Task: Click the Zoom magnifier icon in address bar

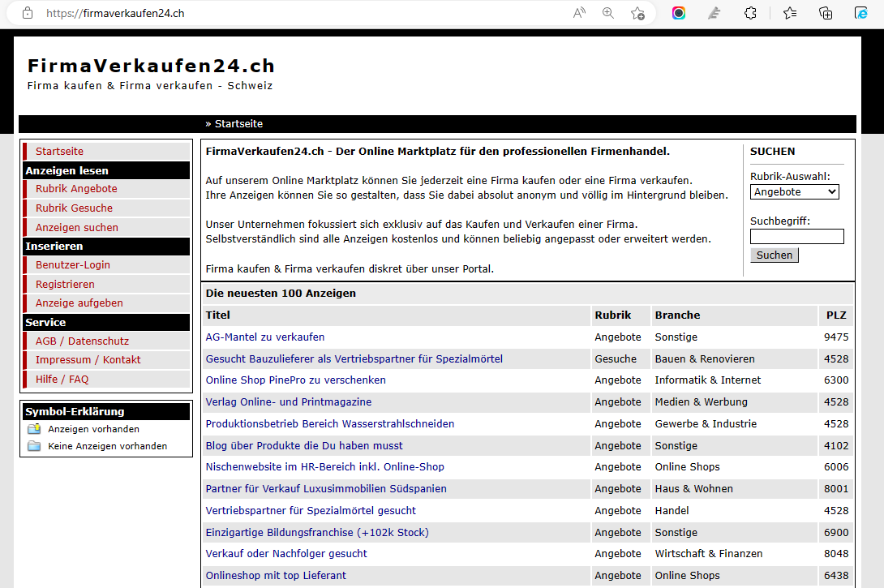Action: (608, 13)
